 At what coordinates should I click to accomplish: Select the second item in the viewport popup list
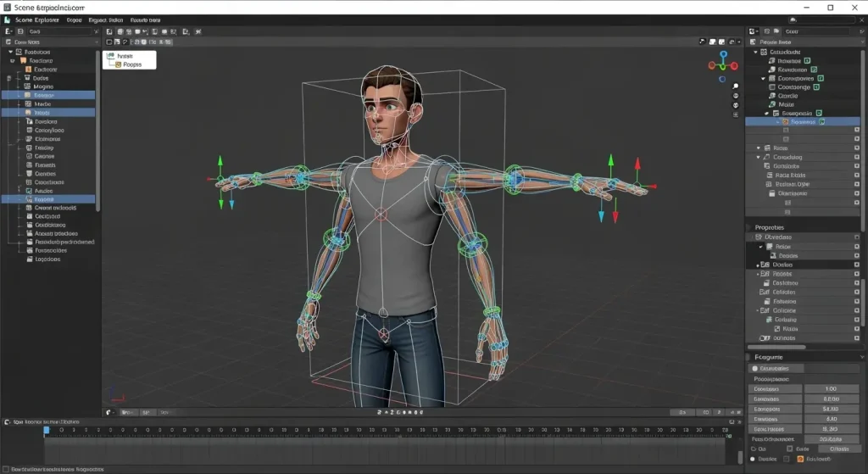click(131, 64)
